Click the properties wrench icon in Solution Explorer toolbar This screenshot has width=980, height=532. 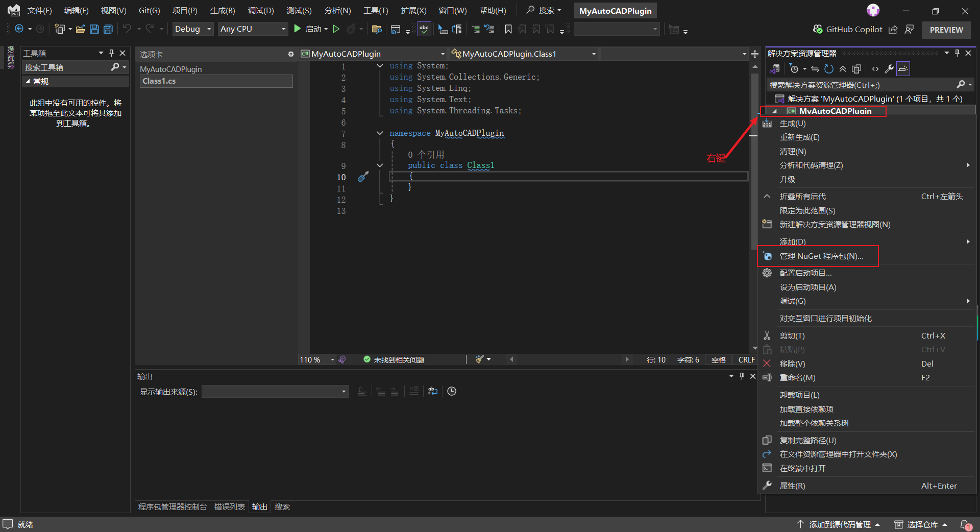[x=889, y=69]
